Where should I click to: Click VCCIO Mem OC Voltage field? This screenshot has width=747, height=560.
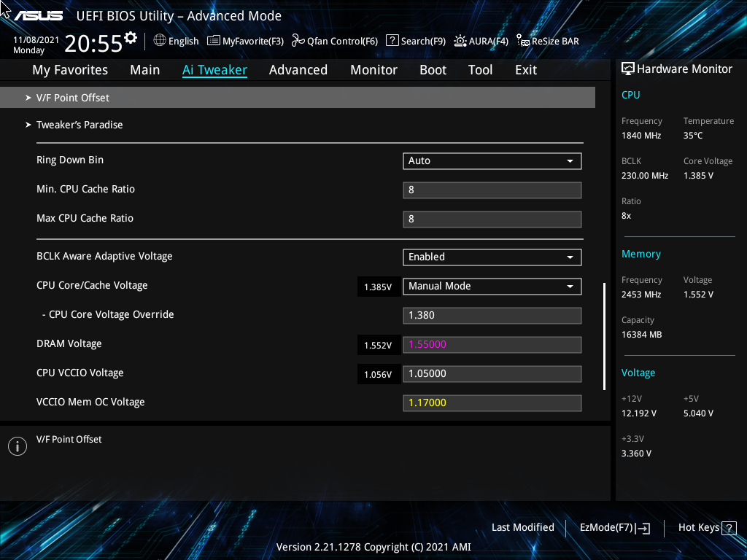(492, 402)
